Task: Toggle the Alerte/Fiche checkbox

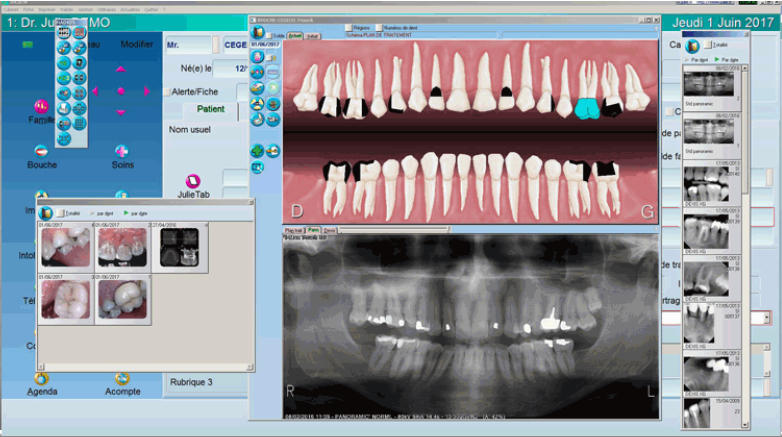Action: [x=167, y=91]
